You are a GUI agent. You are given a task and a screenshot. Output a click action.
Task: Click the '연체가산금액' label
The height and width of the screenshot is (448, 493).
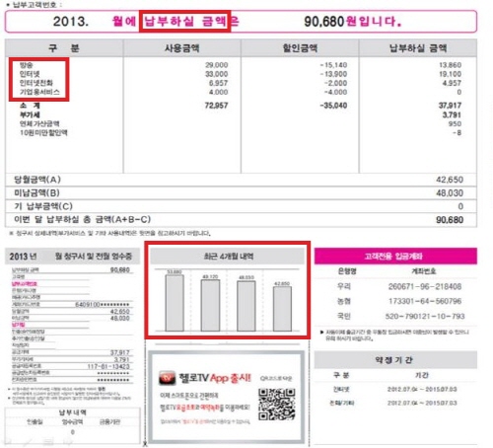click(x=39, y=123)
